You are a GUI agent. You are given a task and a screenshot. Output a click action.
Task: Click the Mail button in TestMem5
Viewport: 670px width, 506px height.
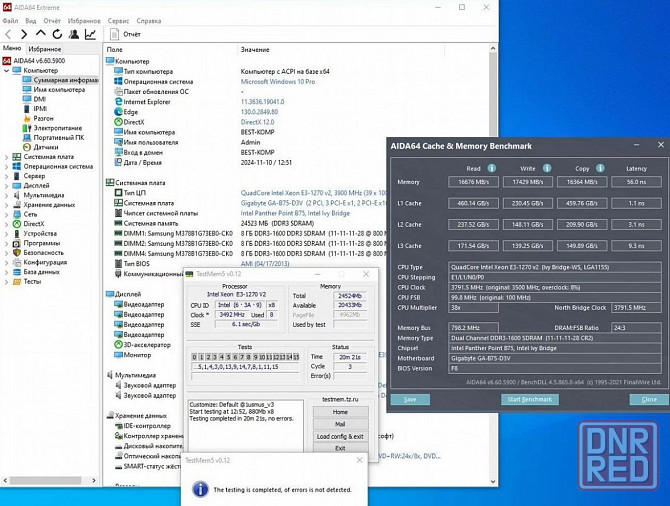[340, 424]
